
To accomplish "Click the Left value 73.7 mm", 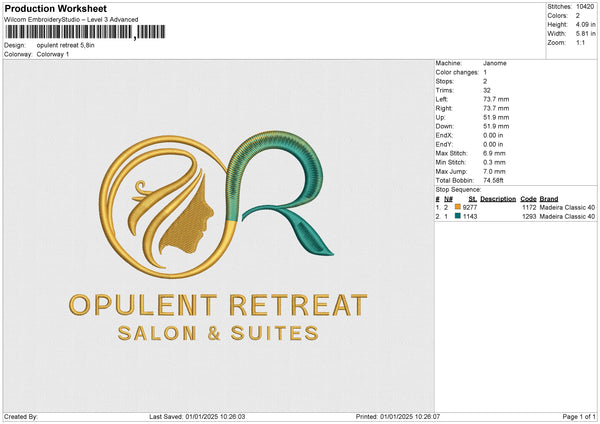I will coord(496,99).
